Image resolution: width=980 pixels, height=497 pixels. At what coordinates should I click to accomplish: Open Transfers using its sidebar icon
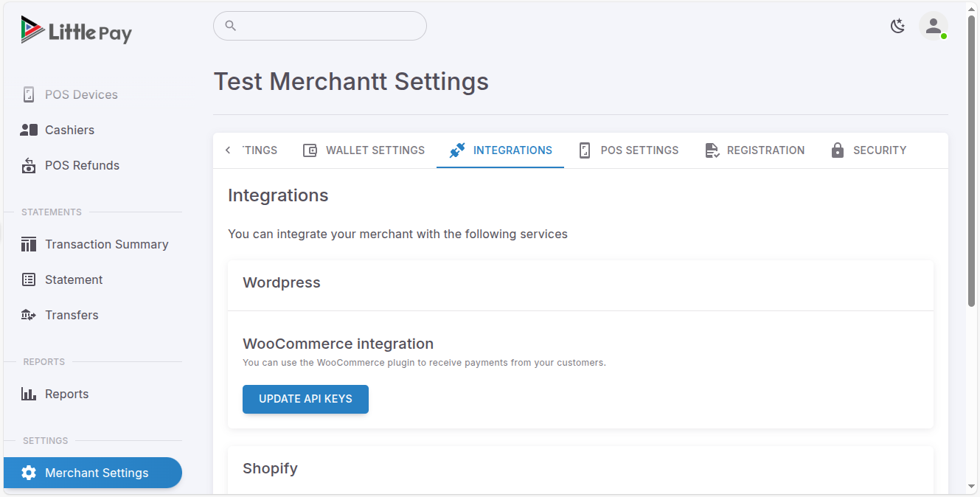(x=29, y=315)
